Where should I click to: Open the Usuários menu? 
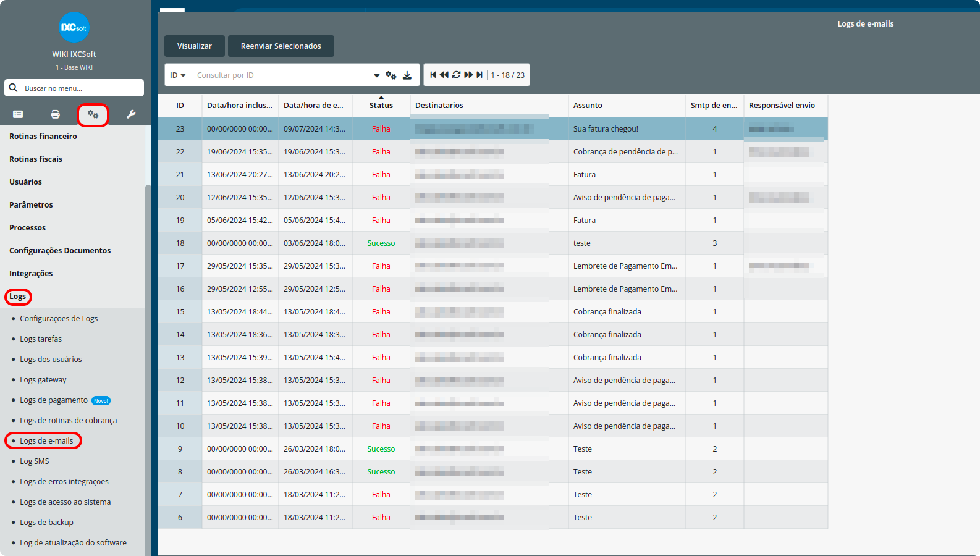tap(25, 182)
